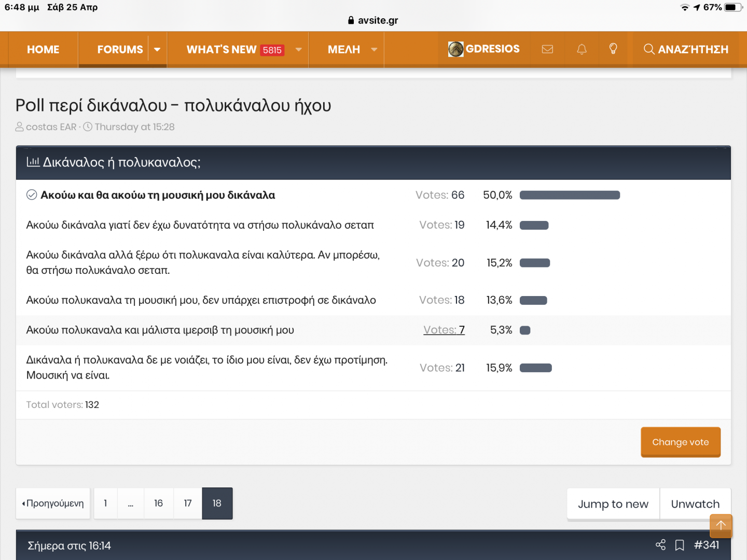747x560 pixels.
Task: Go to page 17
Action: (188, 503)
